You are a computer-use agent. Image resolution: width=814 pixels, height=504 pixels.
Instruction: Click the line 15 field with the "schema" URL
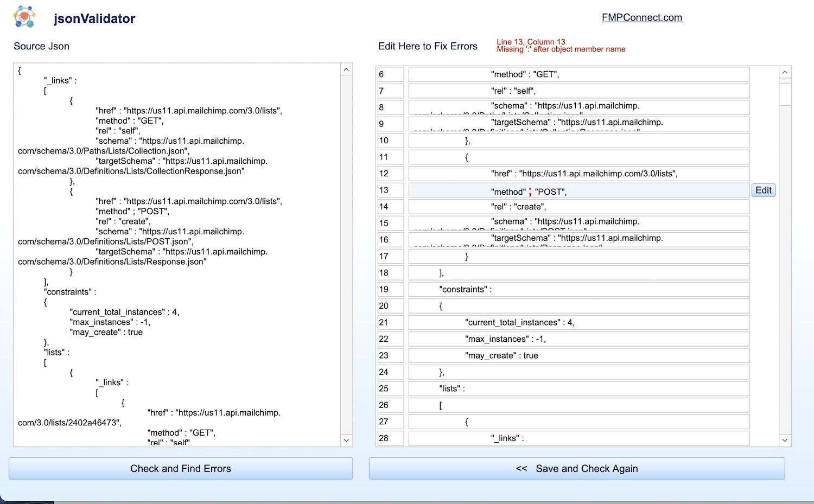coord(579,223)
